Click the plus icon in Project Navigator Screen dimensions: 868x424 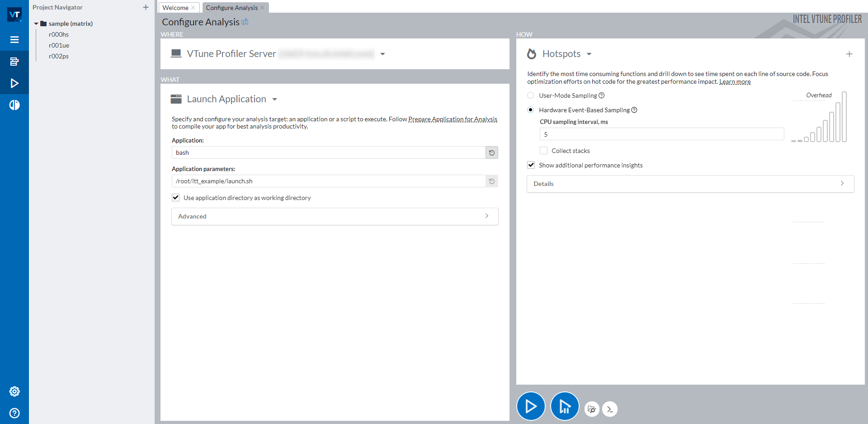pyautogui.click(x=146, y=7)
